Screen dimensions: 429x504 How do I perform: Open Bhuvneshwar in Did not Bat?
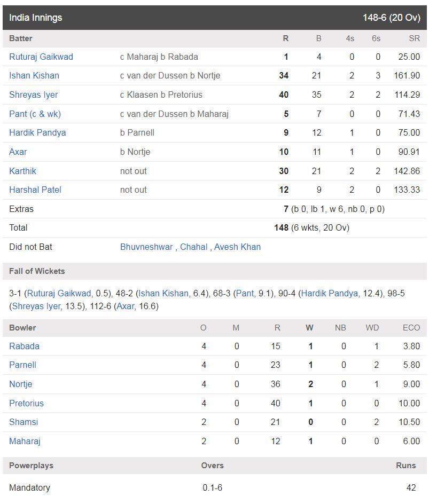(x=146, y=247)
